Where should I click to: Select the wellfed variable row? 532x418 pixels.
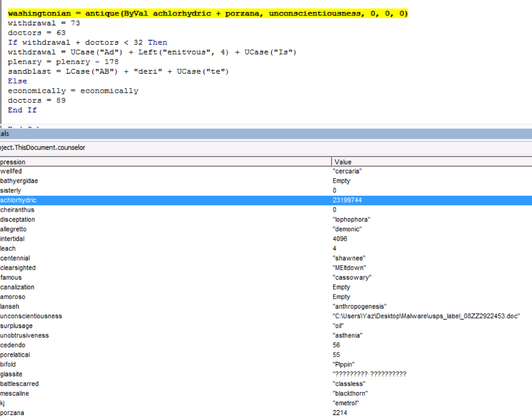266,171
